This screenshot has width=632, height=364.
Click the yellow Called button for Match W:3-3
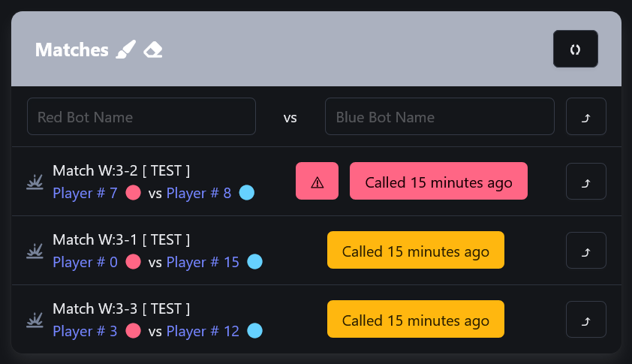pyautogui.click(x=416, y=319)
